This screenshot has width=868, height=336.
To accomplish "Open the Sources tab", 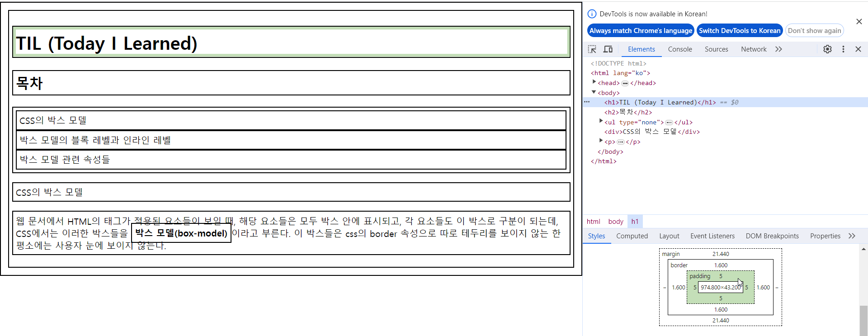I will tap(716, 49).
